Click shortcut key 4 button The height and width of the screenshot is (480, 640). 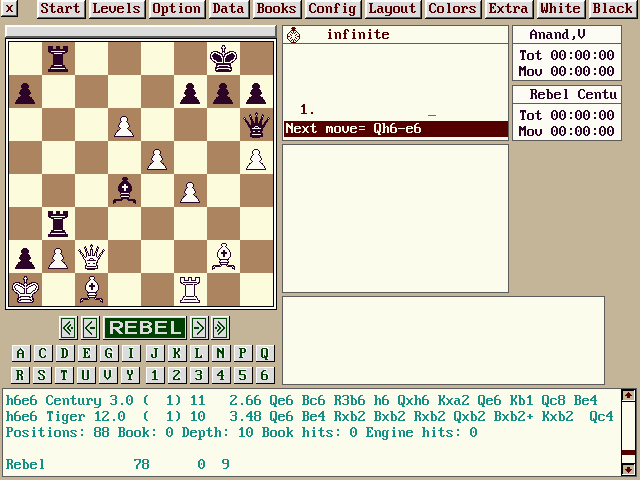[x=220, y=375]
